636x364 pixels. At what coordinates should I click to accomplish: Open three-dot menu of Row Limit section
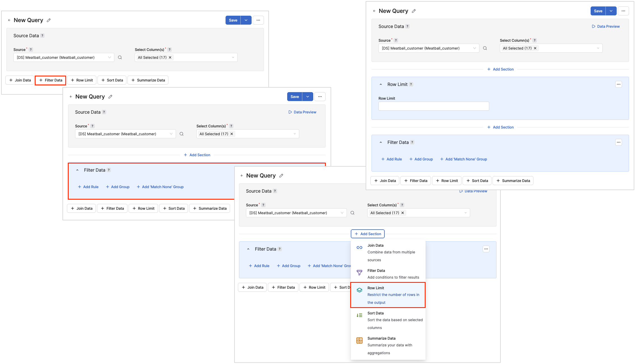[619, 84]
